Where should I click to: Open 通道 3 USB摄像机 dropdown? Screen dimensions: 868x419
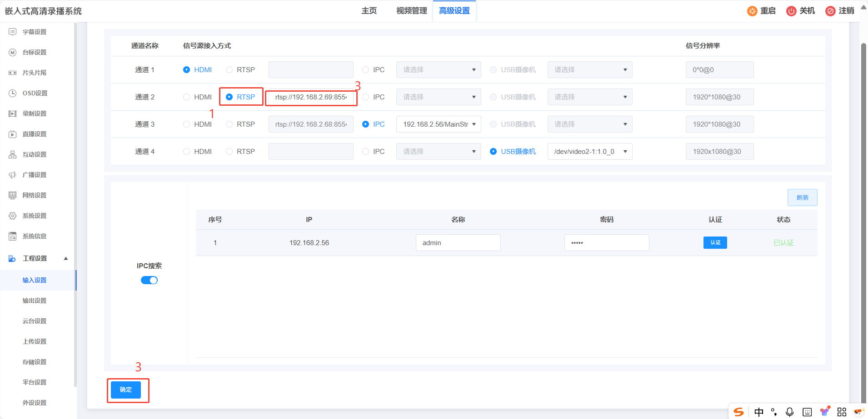click(590, 124)
